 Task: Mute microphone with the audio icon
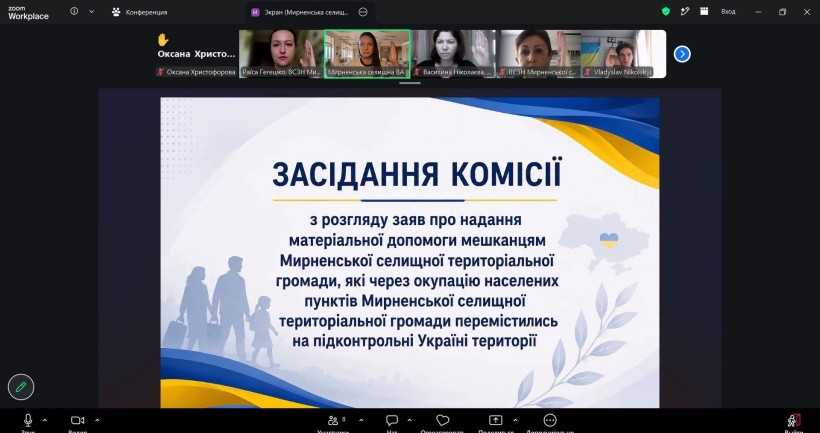[28, 420]
